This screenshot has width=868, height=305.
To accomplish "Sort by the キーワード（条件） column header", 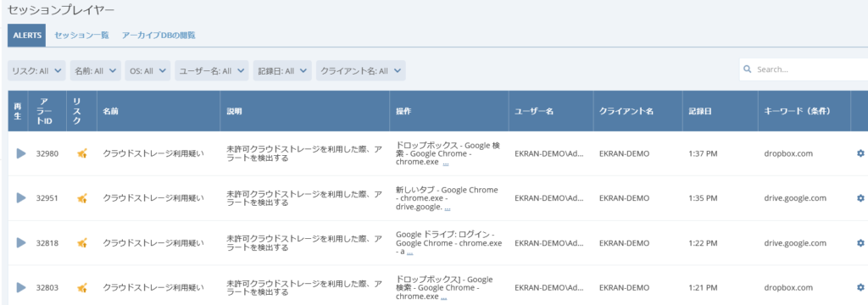I will click(804, 111).
